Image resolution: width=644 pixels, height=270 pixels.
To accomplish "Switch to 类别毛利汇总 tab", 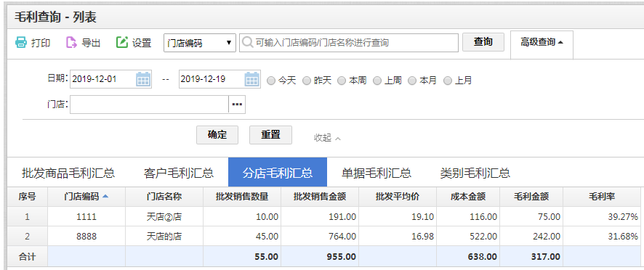I will (475, 173).
